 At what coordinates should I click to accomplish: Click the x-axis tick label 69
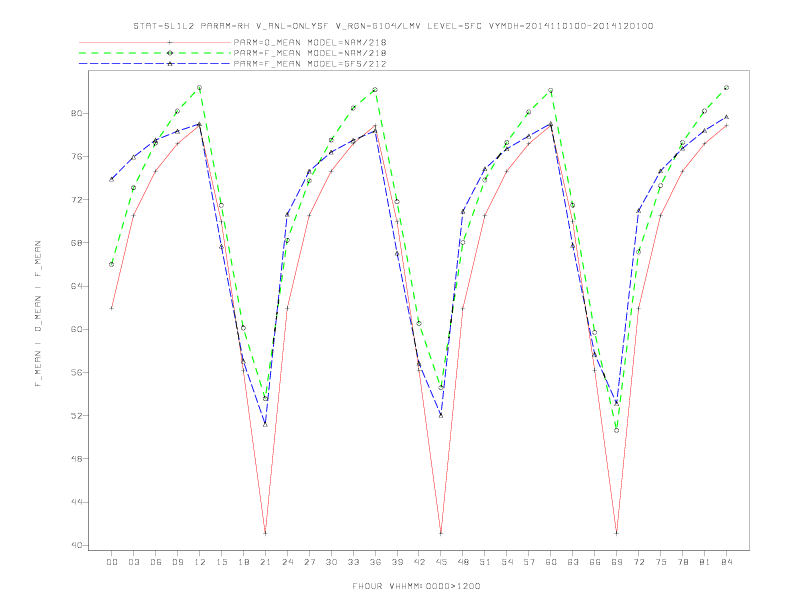point(617,562)
